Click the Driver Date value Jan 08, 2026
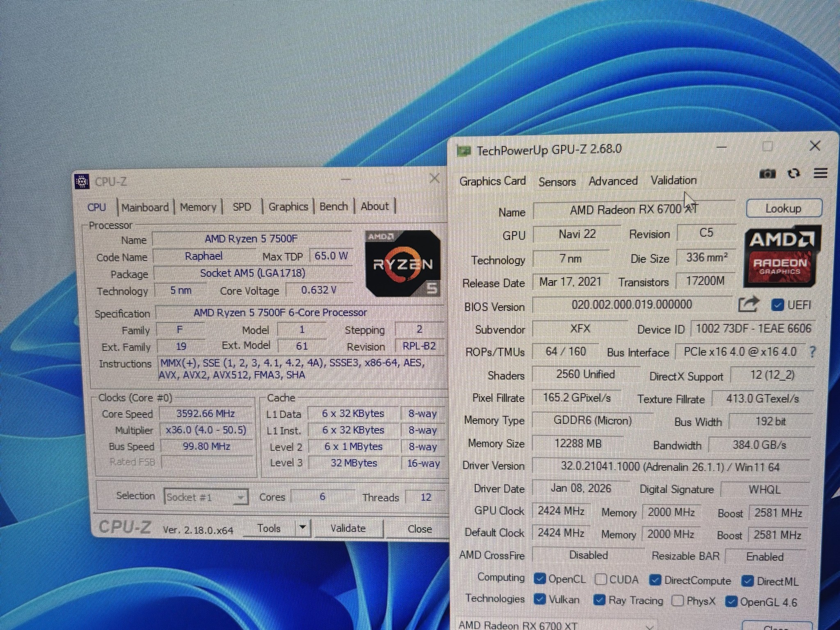Viewport: 840px width, 630px height. 581,488
